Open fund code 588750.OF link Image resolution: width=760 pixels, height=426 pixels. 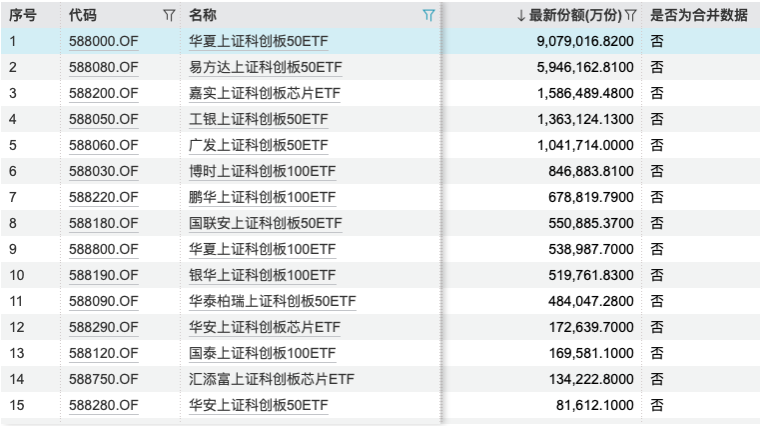104,379
